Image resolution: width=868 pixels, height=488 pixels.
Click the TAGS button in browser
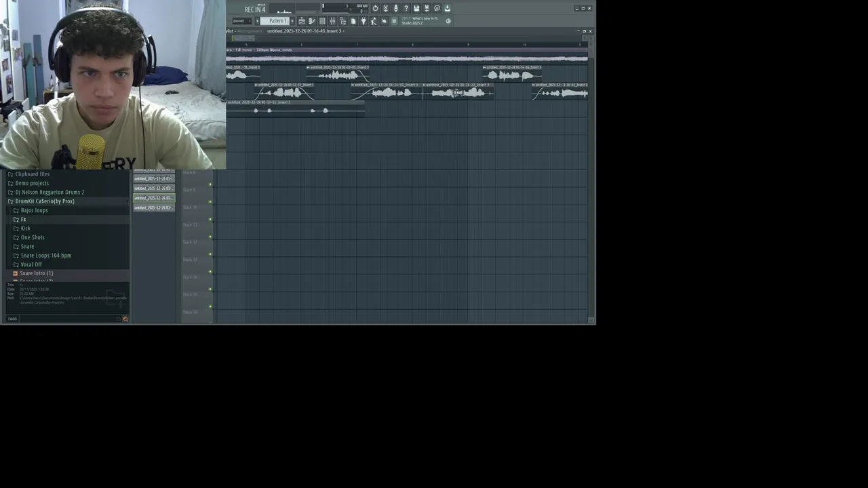pyautogui.click(x=12, y=319)
